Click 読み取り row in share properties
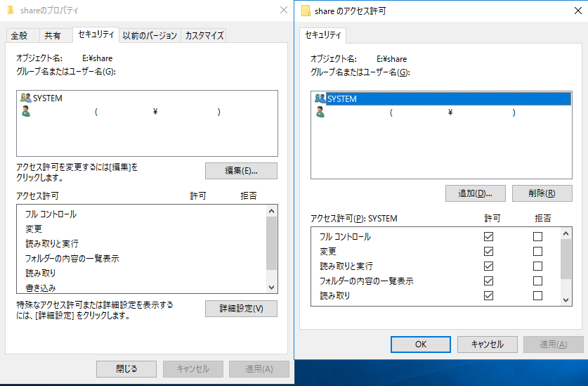588x386 pixels. (142, 273)
